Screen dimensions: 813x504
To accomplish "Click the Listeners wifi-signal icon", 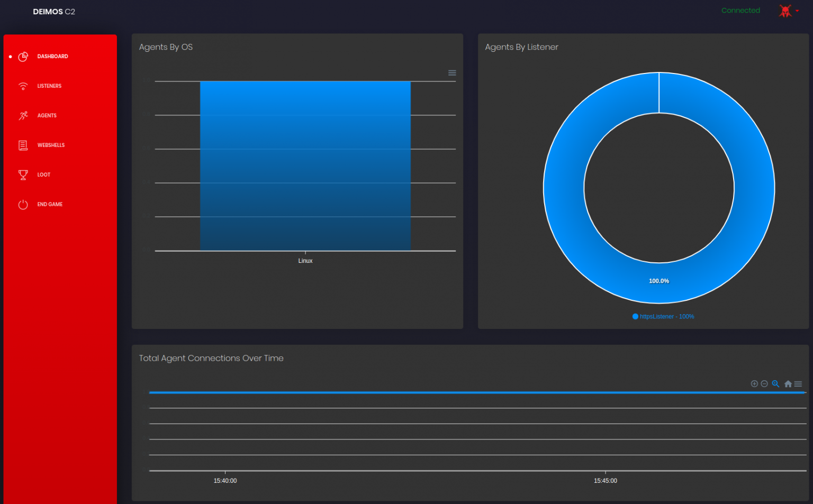I will pyautogui.click(x=23, y=86).
